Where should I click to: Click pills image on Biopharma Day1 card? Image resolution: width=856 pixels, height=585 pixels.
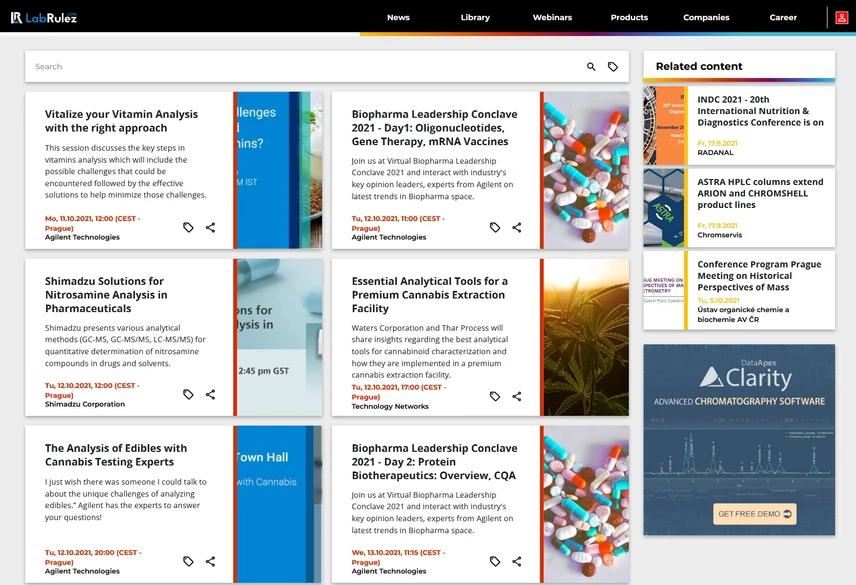coord(586,170)
